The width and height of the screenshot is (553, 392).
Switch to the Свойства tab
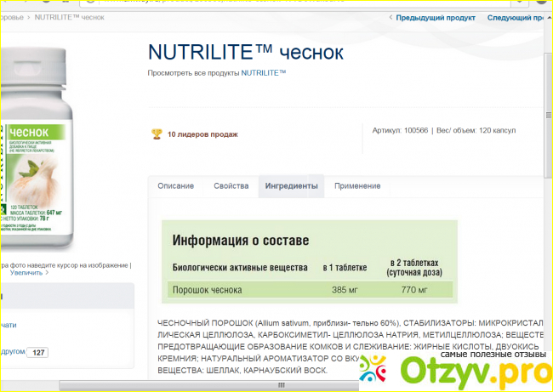pyautogui.click(x=231, y=186)
